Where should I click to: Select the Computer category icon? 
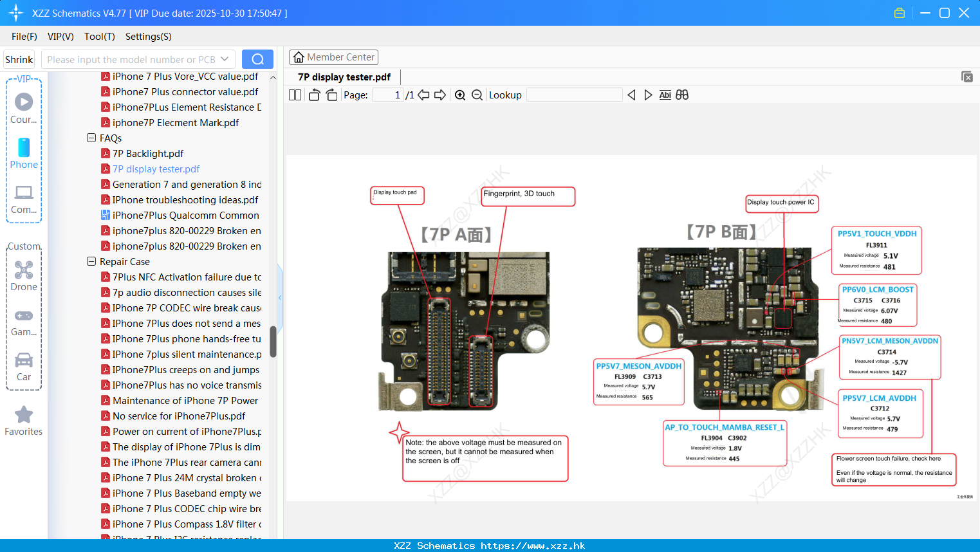point(24,199)
